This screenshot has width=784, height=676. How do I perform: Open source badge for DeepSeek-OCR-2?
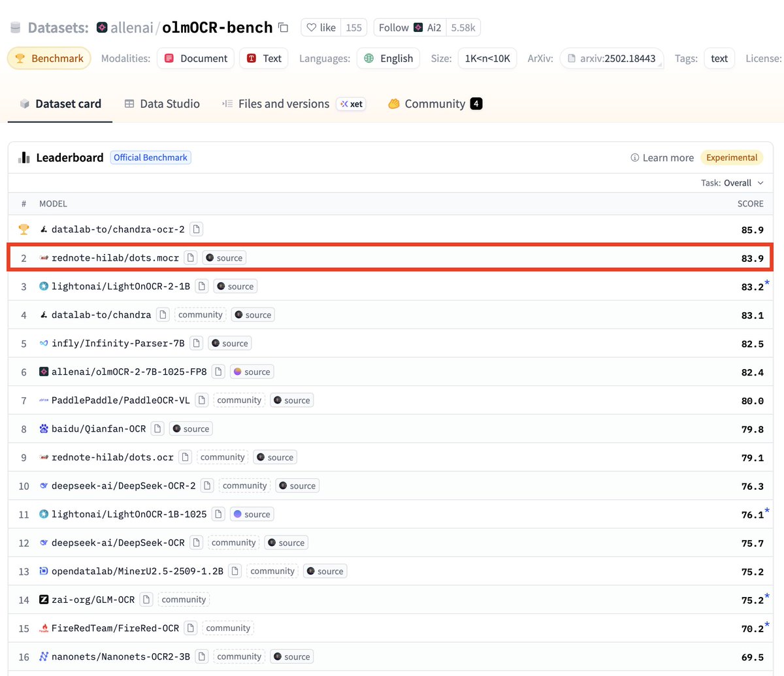297,485
